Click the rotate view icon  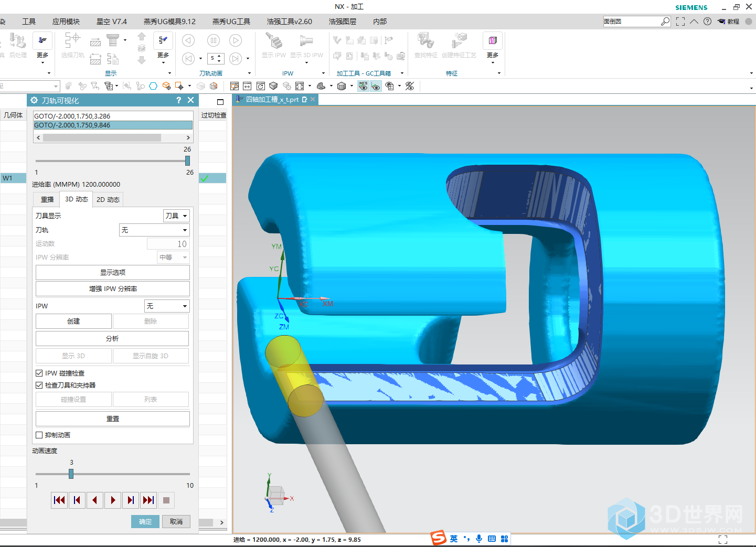(x=261, y=86)
